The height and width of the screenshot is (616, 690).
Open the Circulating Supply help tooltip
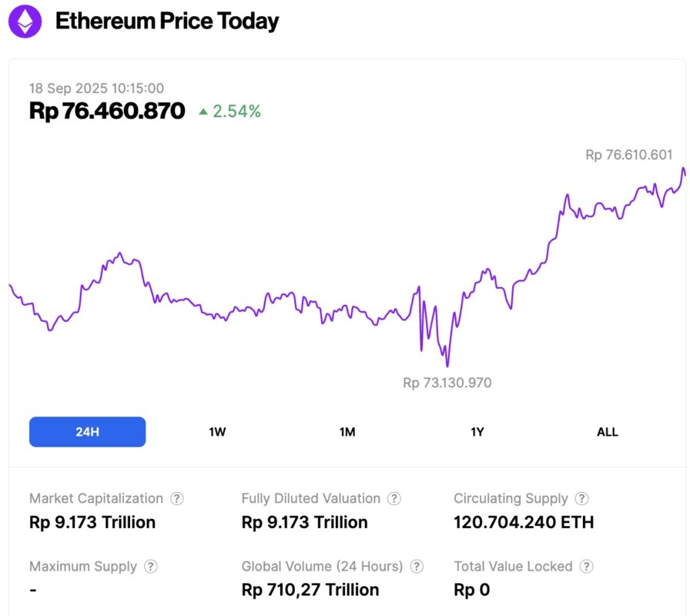coord(583,498)
